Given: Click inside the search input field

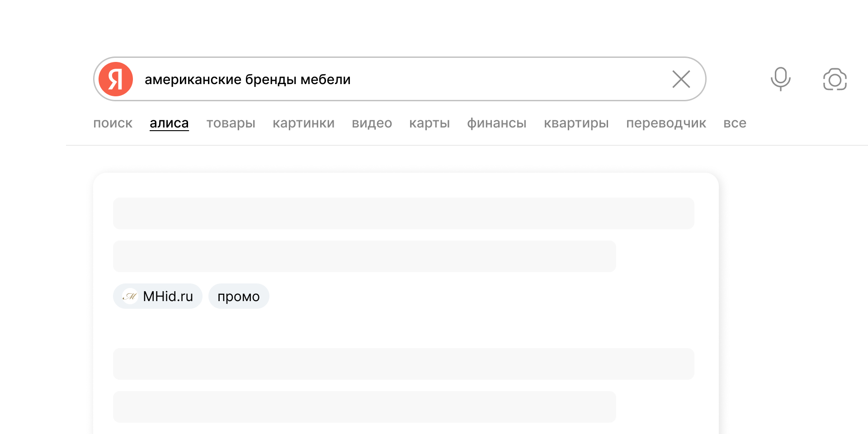Looking at the screenshot, I should pyautogui.click(x=452, y=79).
